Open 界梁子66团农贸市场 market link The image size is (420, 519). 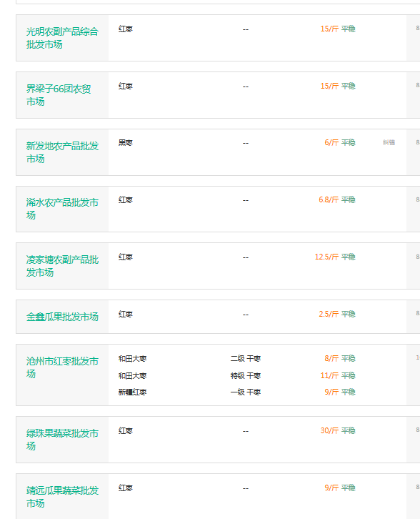[x=59, y=95]
